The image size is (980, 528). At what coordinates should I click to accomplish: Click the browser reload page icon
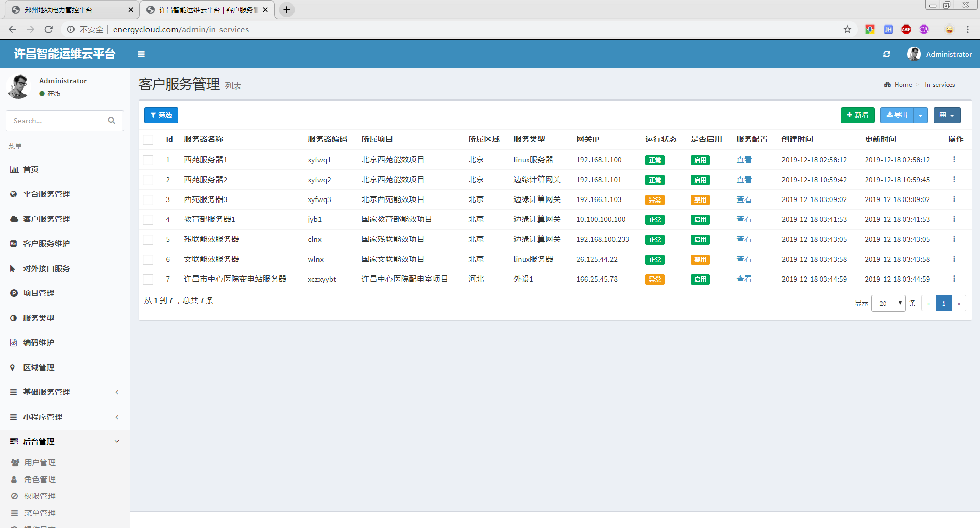pos(48,30)
